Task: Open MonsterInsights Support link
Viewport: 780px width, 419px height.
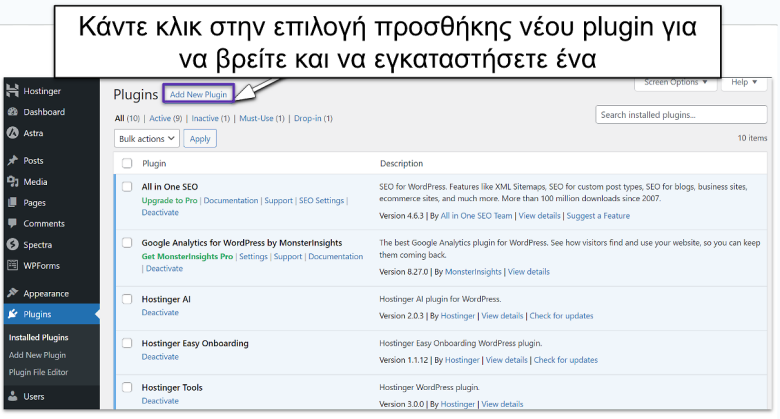Action: pos(288,256)
